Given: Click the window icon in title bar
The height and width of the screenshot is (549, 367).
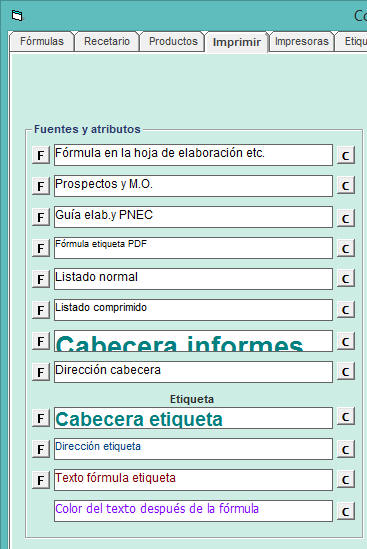Looking at the screenshot, I should pyautogui.click(x=17, y=16).
